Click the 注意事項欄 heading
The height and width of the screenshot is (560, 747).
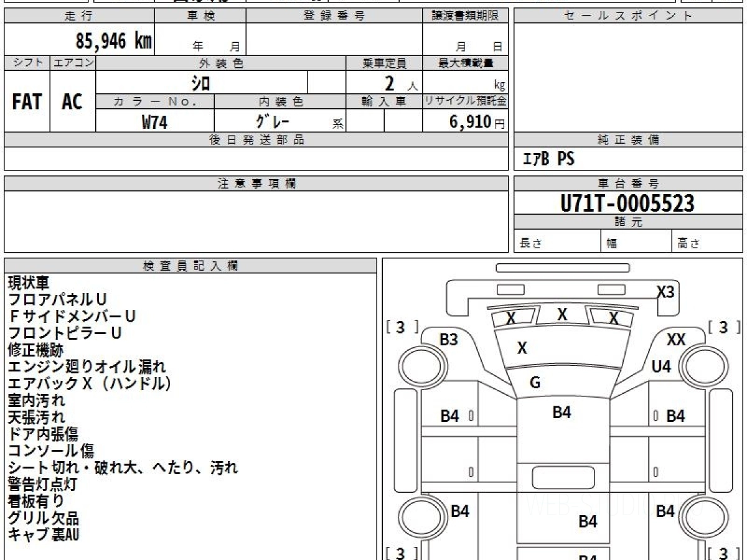coord(256,184)
